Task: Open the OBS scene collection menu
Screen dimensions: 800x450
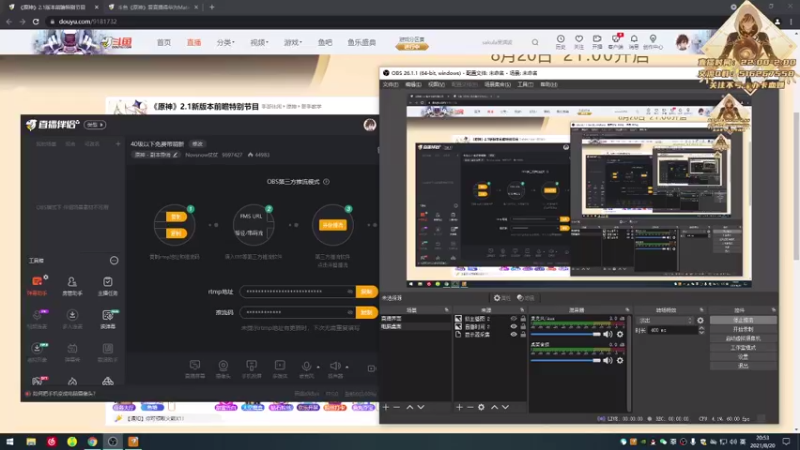Action: [497, 84]
